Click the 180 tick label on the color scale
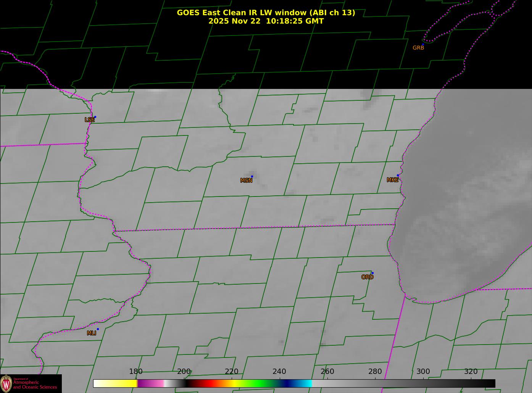The height and width of the screenshot is (393, 532). click(x=136, y=371)
